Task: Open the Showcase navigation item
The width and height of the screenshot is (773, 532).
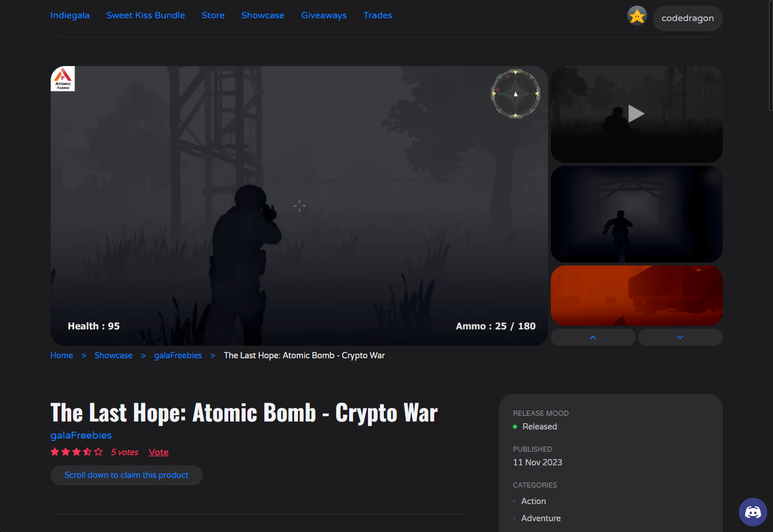Action: [263, 15]
